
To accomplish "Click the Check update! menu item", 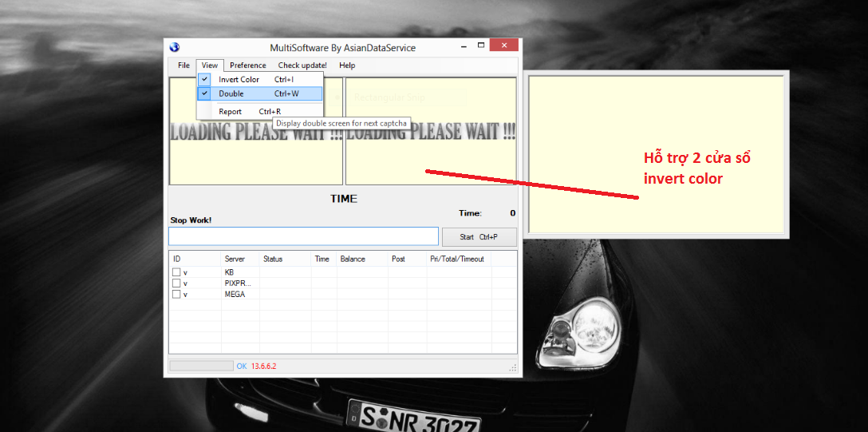I will (302, 65).
